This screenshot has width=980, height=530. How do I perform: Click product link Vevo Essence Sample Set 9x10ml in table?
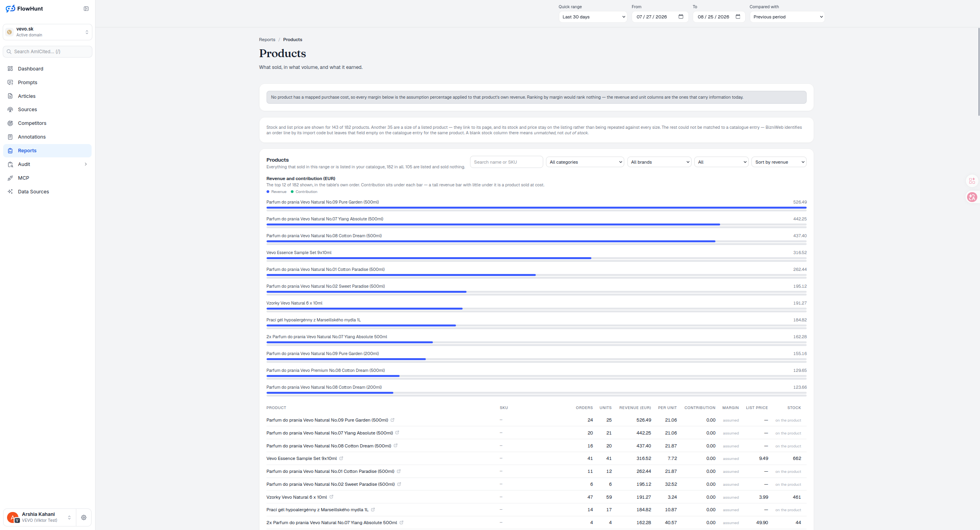click(x=302, y=458)
